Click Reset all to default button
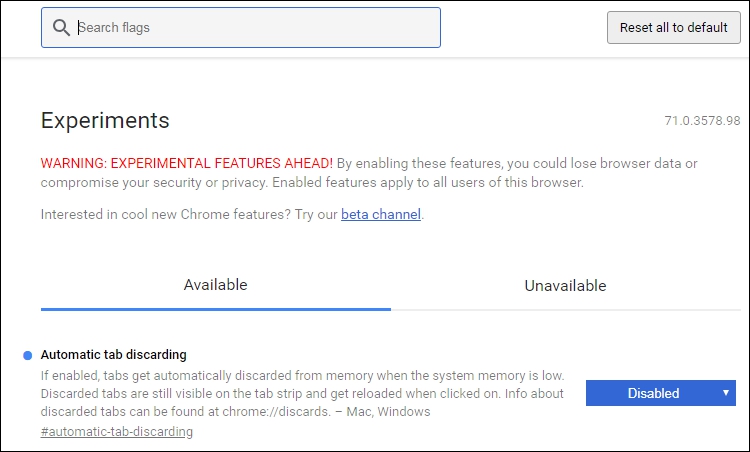Screen dimensions: 750x452 pyautogui.click(x=673, y=28)
